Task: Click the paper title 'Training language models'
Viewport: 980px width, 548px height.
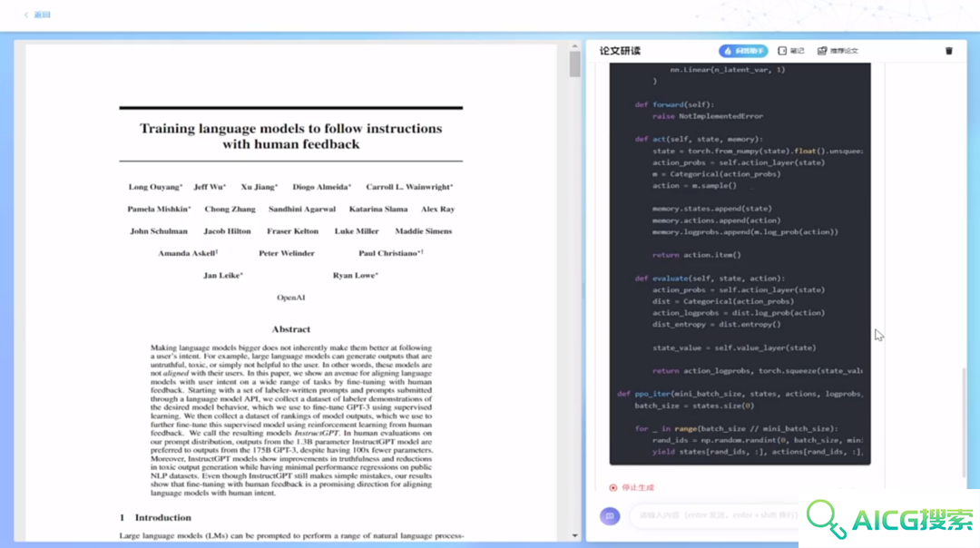Action: tap(290, 135)
